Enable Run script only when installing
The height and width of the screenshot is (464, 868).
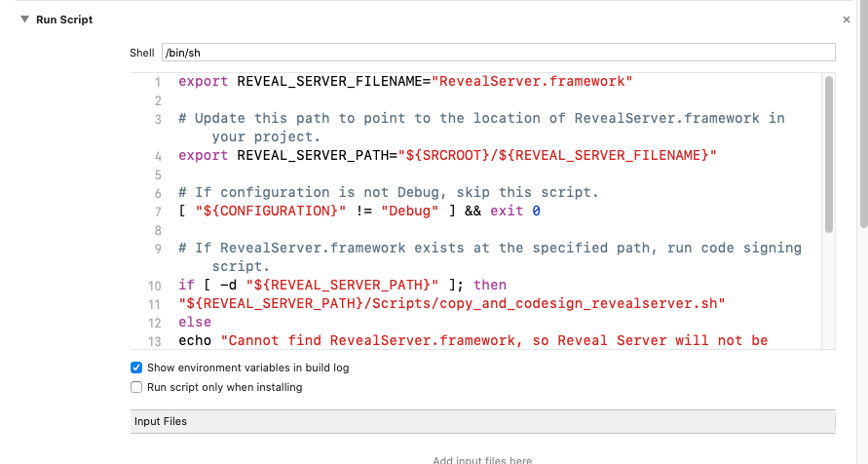point(136,387)
